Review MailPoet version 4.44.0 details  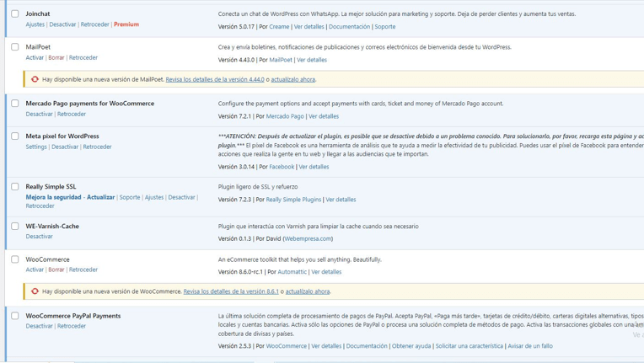tap(215, 79)
